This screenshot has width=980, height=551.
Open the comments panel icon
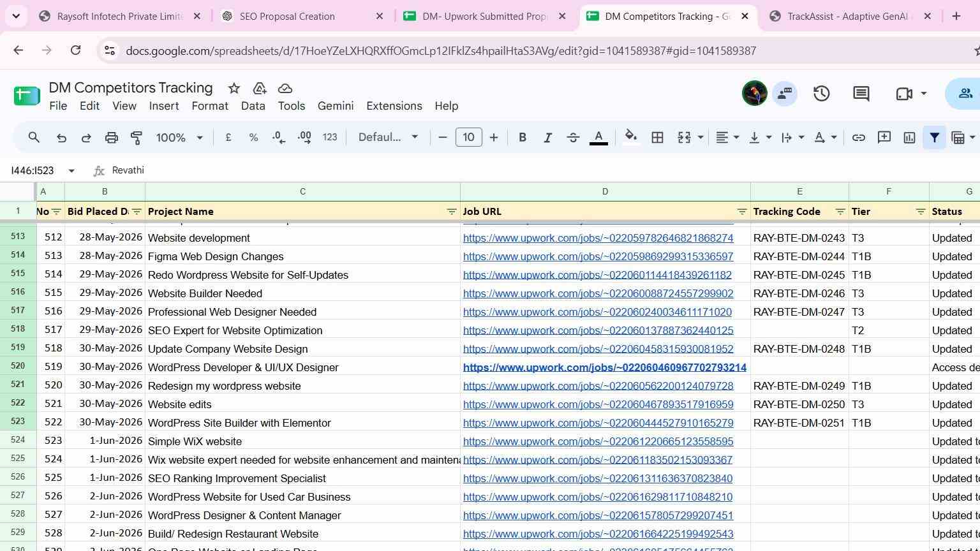point(861,94)
